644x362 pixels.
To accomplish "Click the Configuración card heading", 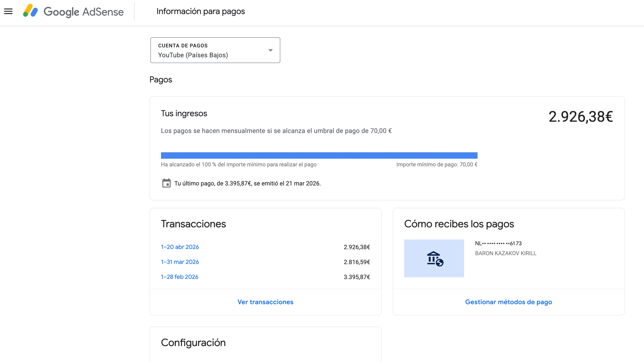I will (193, 343).
